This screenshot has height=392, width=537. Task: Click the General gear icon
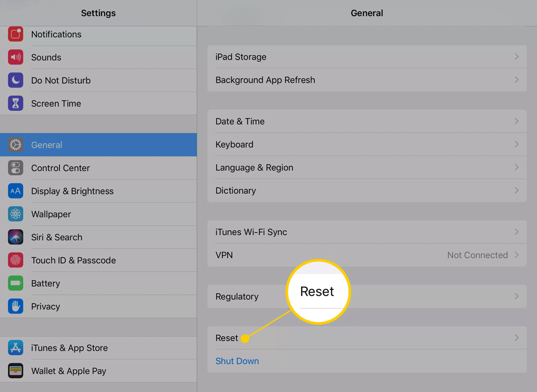16,144
